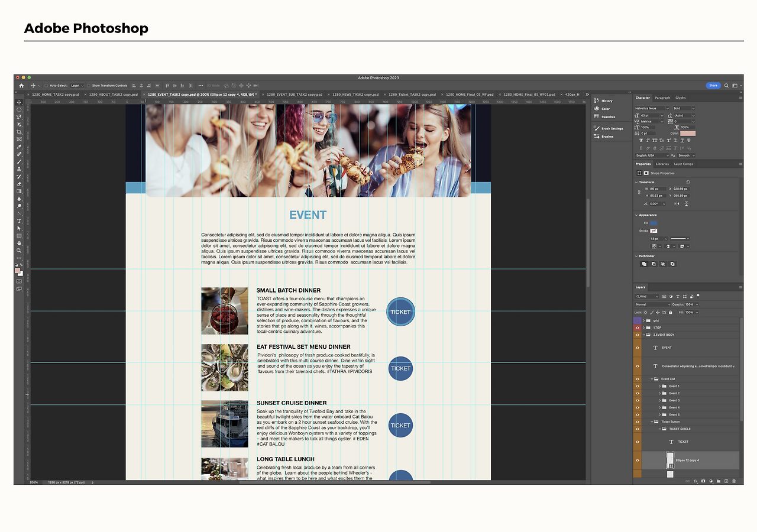Select the Blur tool
This screenshot has width=757, height=532.
[x=19, y=199]
